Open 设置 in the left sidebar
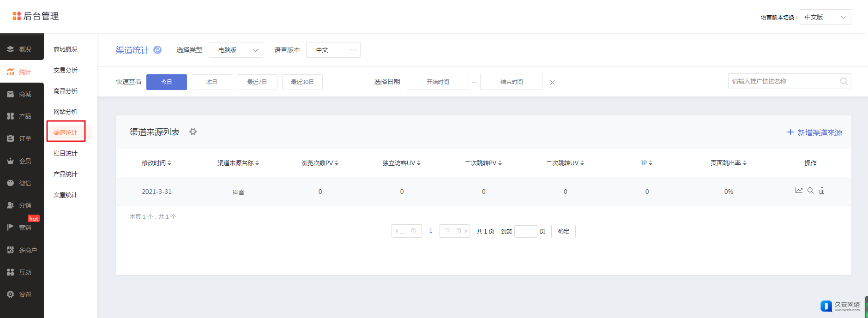The width and height of the screenshot is (868, 318). pyautogui.click(x=22, y=294)
